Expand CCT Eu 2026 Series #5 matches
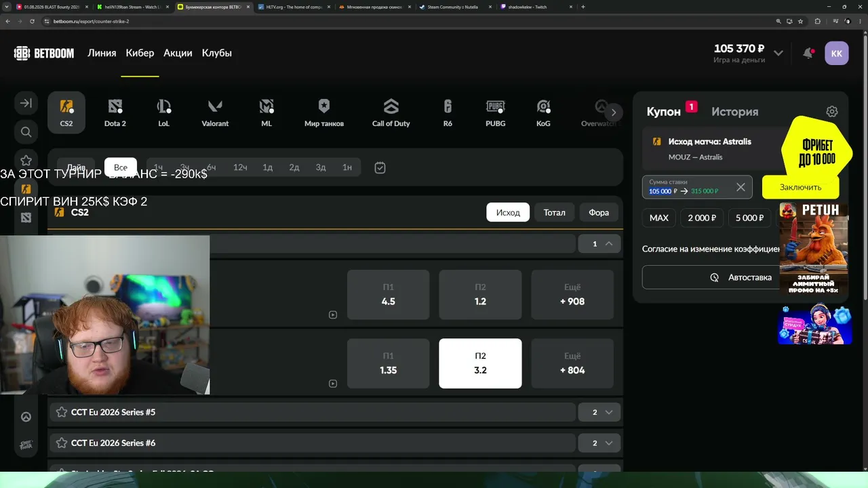This screenshot has height=488, width=868. coord(599,412)
